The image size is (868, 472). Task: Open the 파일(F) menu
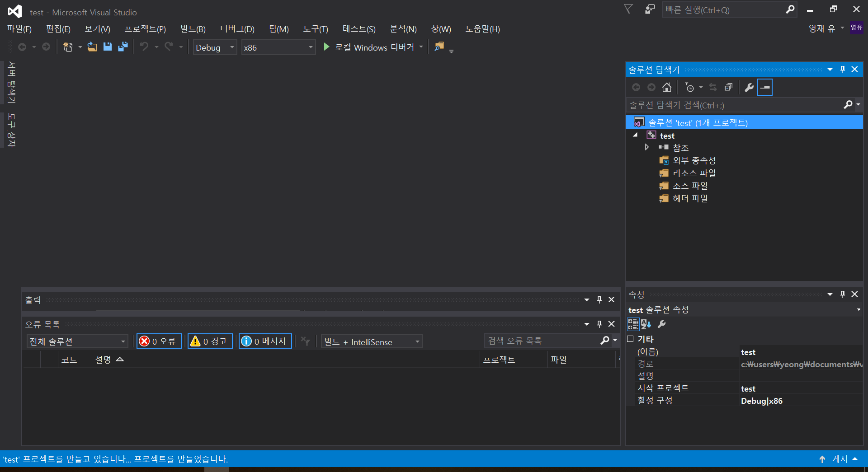[x=19, y=29]
